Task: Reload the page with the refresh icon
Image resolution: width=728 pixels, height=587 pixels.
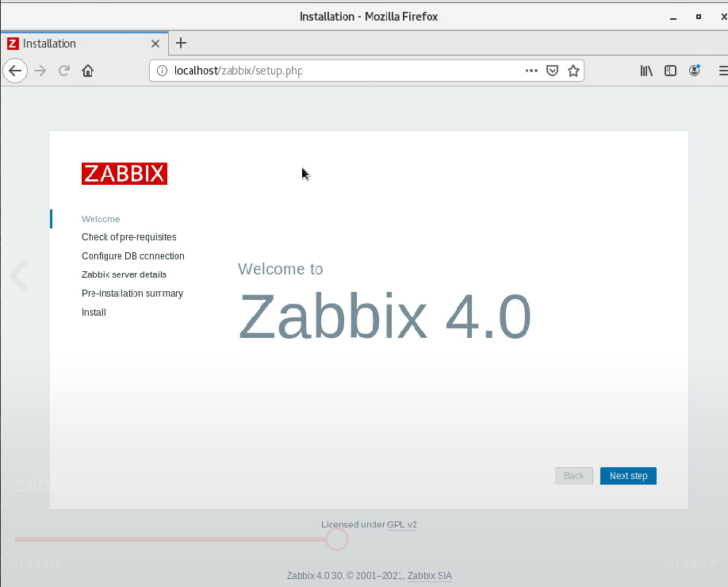Action: (x=64, y=71)
